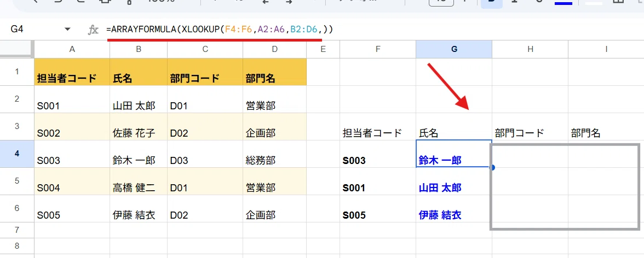Select cell S005 in column A
Image resolution: width=644 pixels, height=258 pixels.
click(72, 208)
